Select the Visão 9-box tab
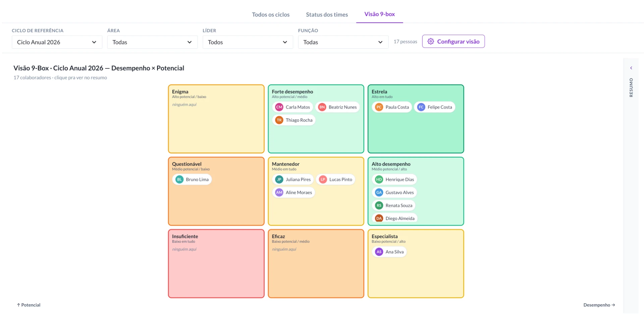 379,14
